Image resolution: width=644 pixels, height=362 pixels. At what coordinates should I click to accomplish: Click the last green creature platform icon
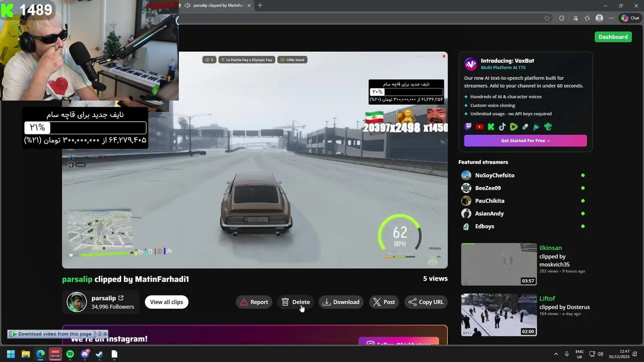548,127
